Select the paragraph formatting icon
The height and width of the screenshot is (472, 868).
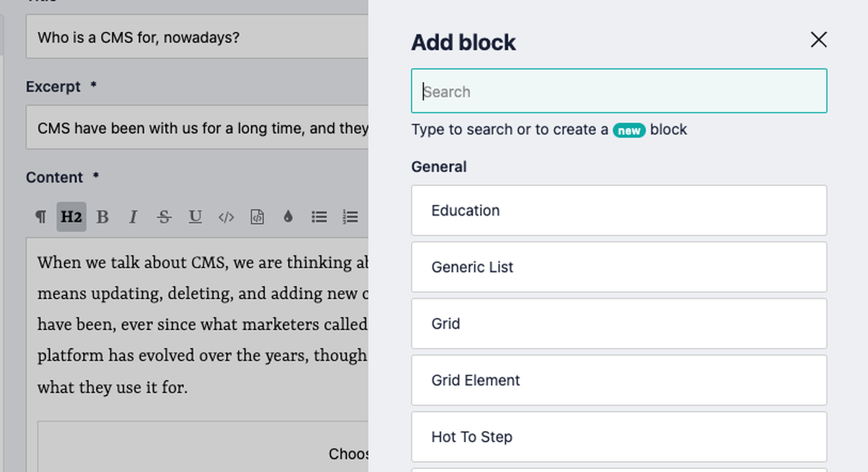click(41, 216)
